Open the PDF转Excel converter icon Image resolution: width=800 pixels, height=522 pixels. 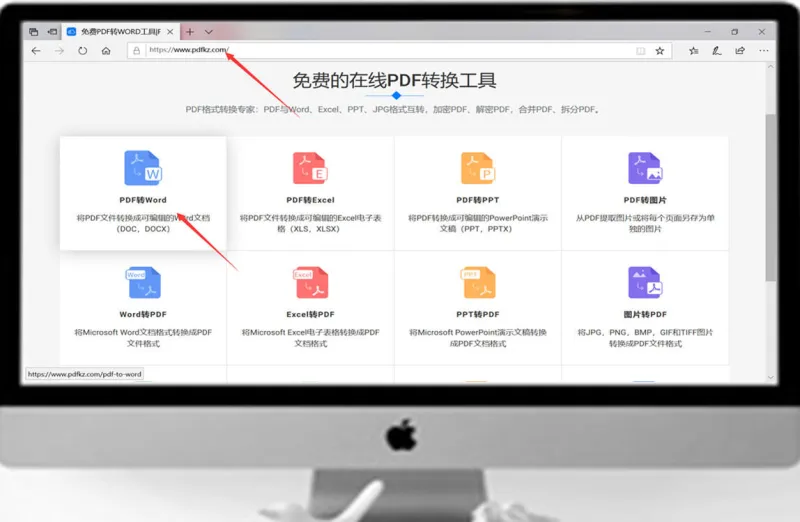click(x=310, y=168)
